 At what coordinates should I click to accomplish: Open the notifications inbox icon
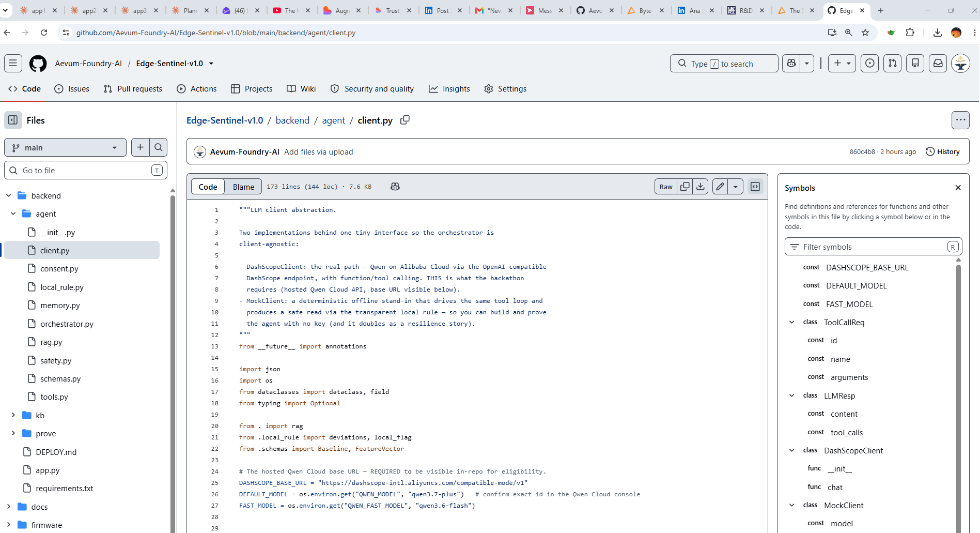tap(938, 63)
